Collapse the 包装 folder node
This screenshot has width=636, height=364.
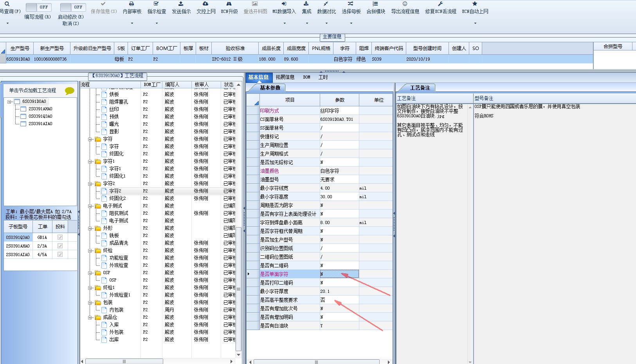[90, 302]
